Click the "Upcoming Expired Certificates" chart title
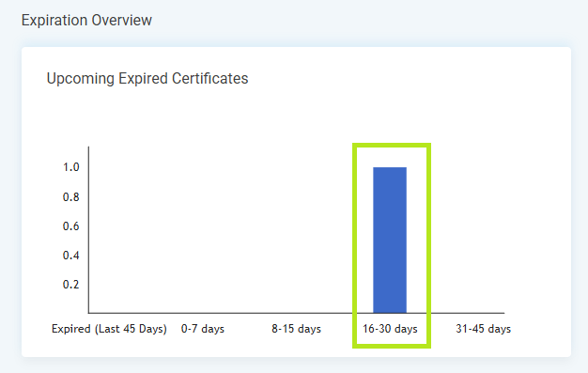 [x=147, y=79]
